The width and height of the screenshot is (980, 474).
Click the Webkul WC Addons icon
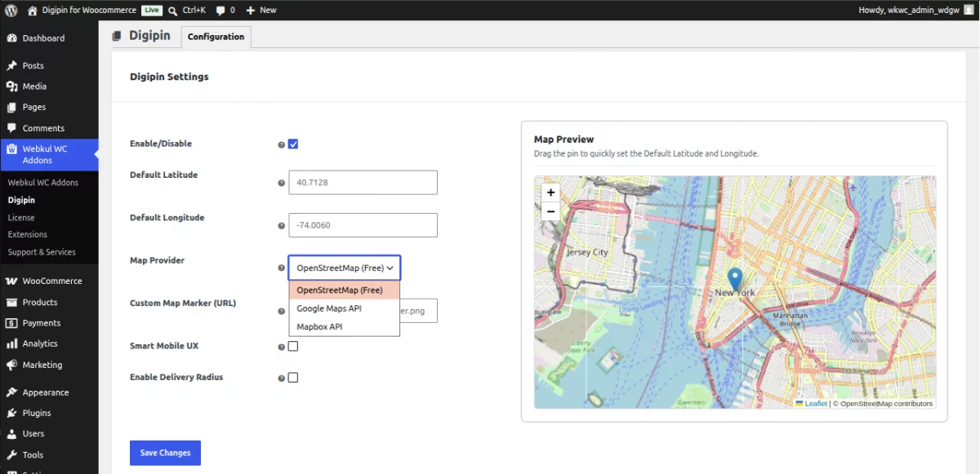11,149
